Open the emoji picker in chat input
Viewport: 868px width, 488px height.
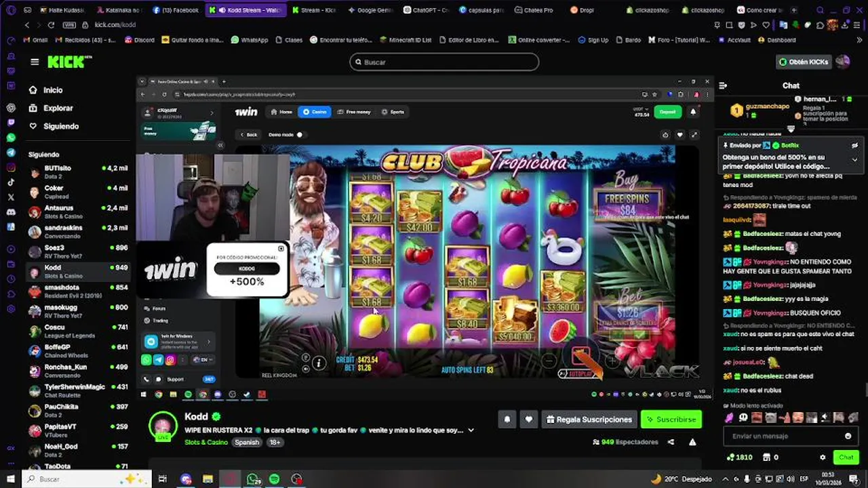[x=848, y=436]
